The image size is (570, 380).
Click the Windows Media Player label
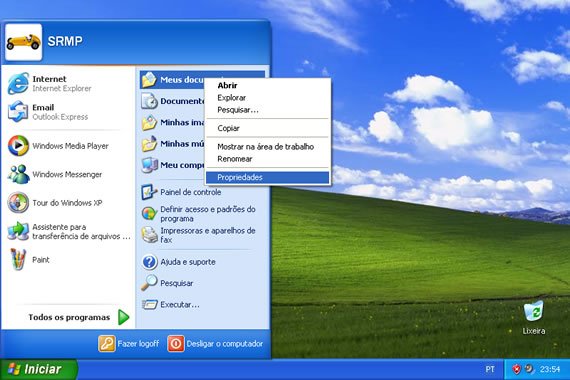pos(70,146)
